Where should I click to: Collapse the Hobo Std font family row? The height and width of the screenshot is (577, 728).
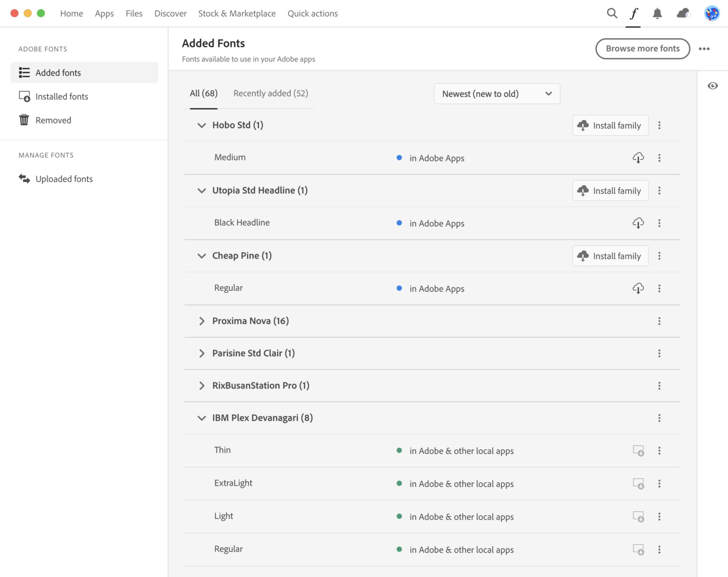pyautogui.click(x=201, y=125)
